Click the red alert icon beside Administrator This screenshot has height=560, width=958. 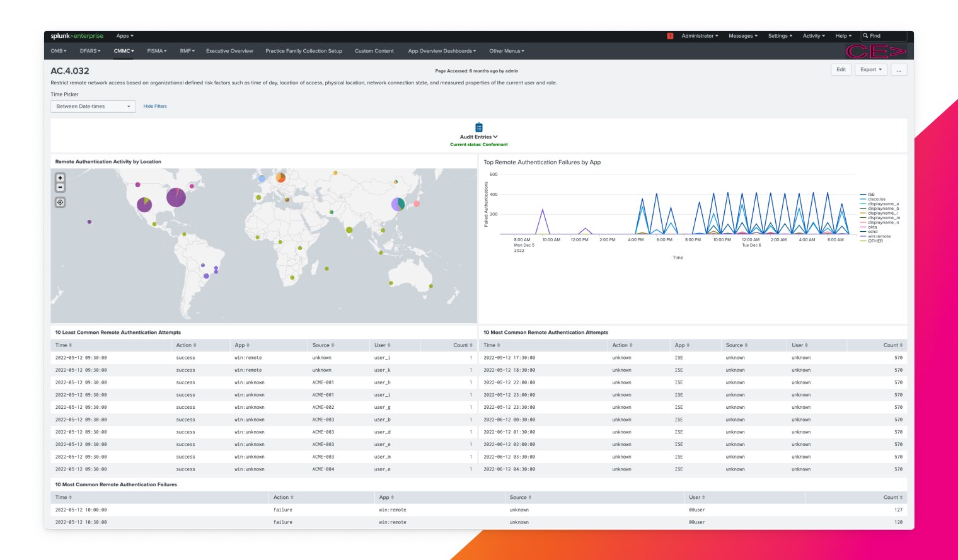tap(670, 36)
